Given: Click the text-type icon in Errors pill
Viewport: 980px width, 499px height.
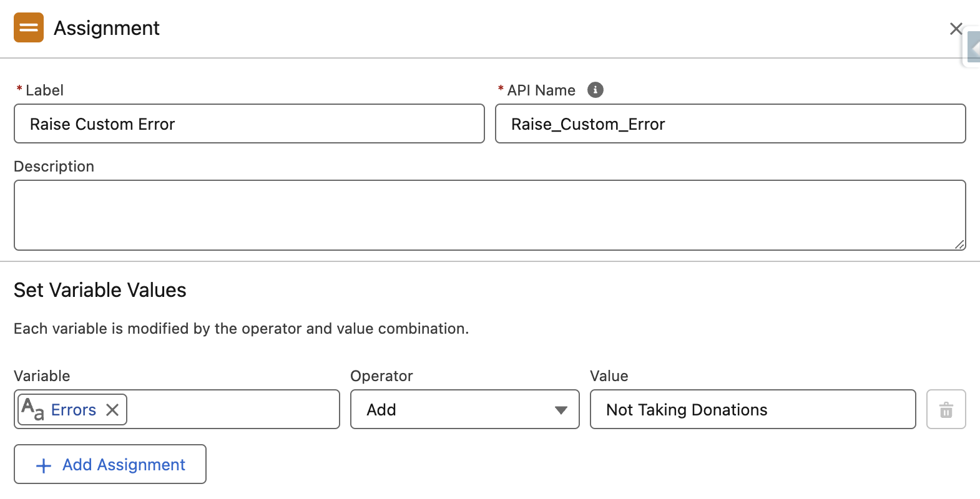Looking at the screenshot, I should click(x=32, y=410).
